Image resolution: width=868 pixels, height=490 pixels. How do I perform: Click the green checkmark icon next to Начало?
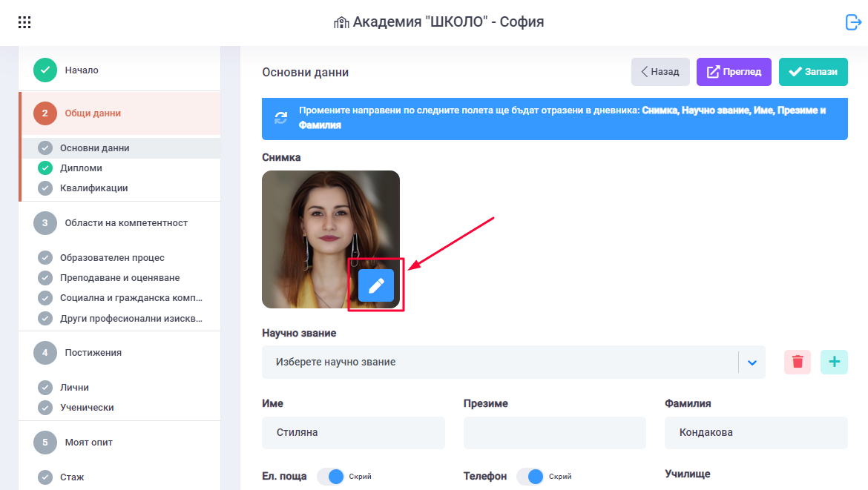[x=45, y=70]
